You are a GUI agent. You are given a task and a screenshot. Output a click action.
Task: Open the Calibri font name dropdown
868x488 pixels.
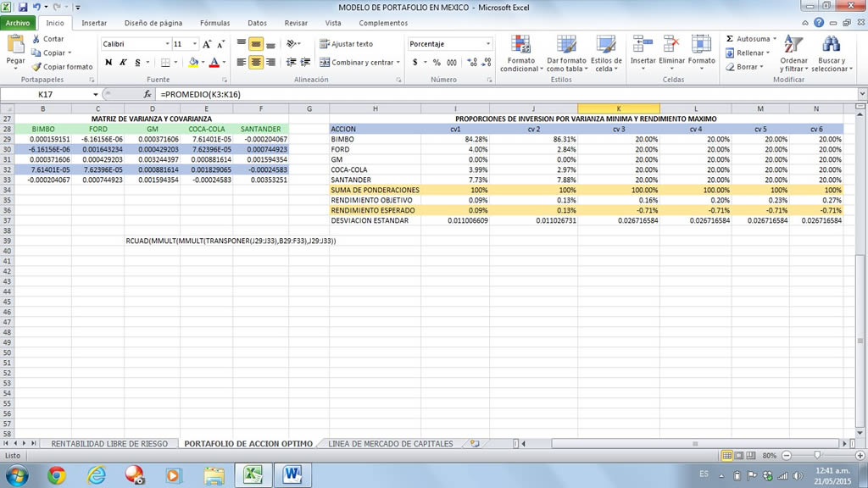point(167,44)
